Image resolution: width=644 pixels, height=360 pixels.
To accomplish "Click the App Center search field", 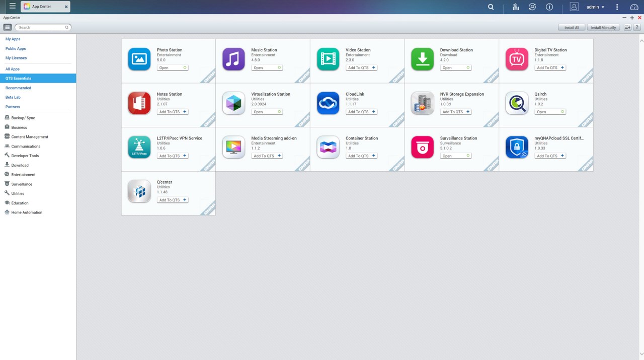I will [x=43, y=27].
